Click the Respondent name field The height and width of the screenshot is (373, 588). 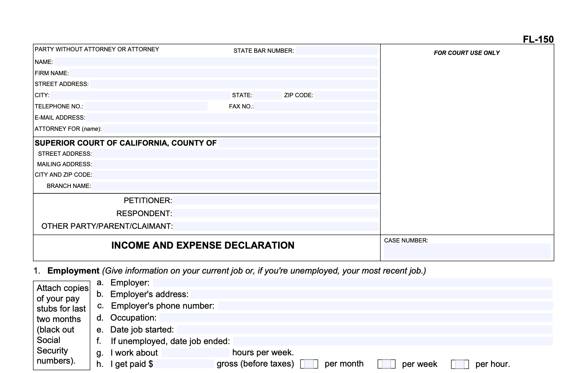pos(276,213)
